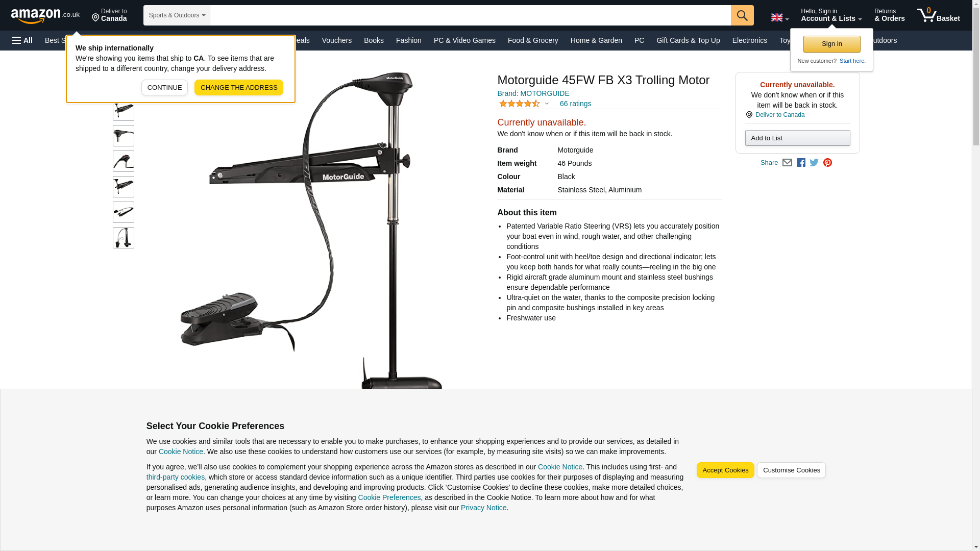Share product on Facebook icon

pos(801,163)
